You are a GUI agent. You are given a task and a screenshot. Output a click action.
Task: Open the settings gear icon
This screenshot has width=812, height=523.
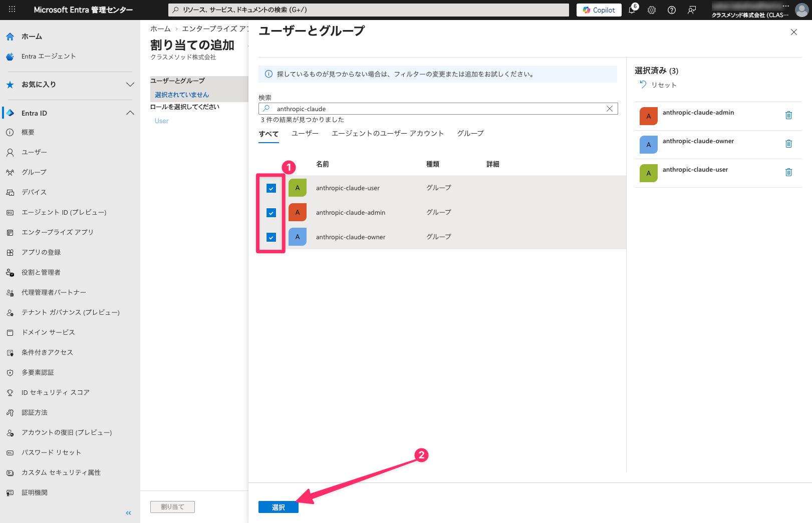(652, 10)
